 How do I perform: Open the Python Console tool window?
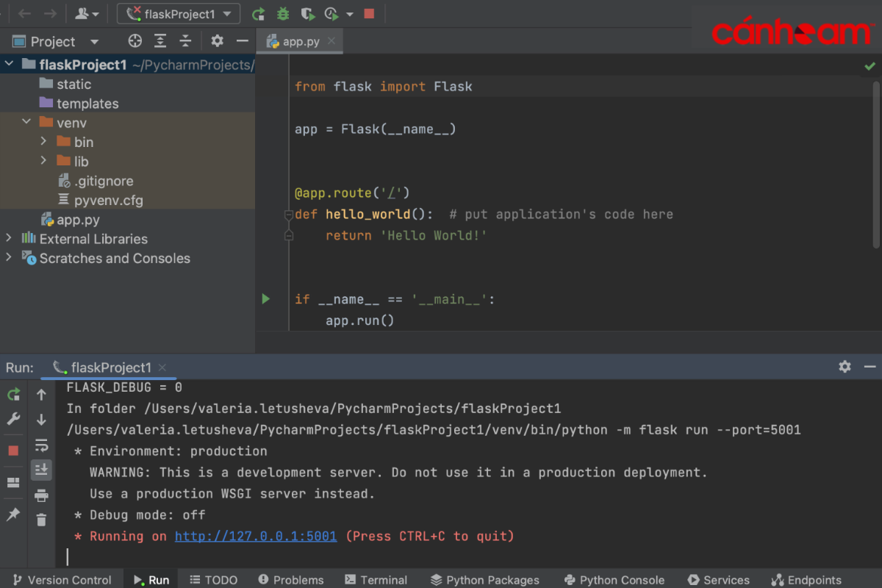(614, 580)
